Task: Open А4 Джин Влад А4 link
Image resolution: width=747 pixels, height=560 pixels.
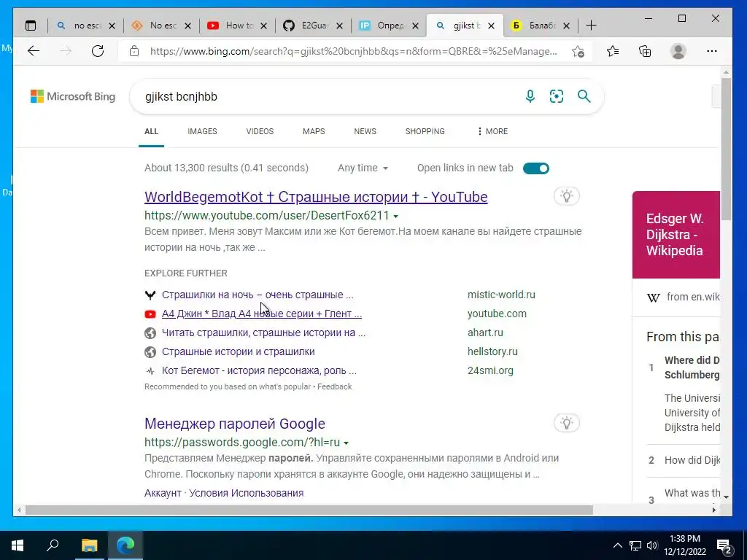Action: [x=262, y=314]
